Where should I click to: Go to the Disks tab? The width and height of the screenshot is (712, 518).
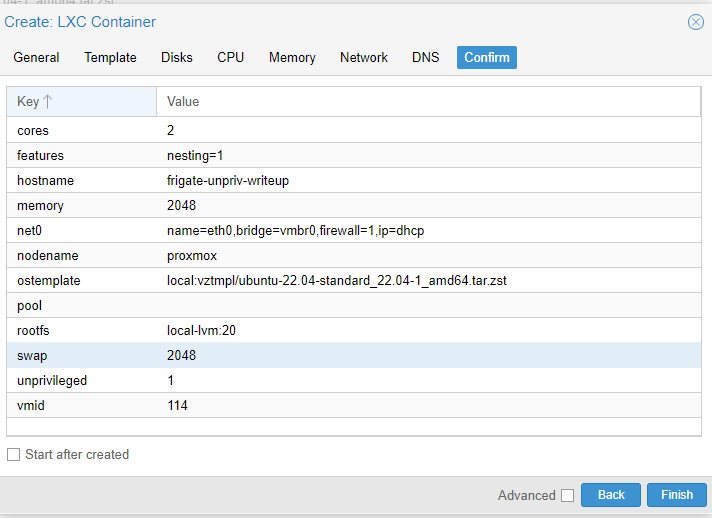(177, 58)
